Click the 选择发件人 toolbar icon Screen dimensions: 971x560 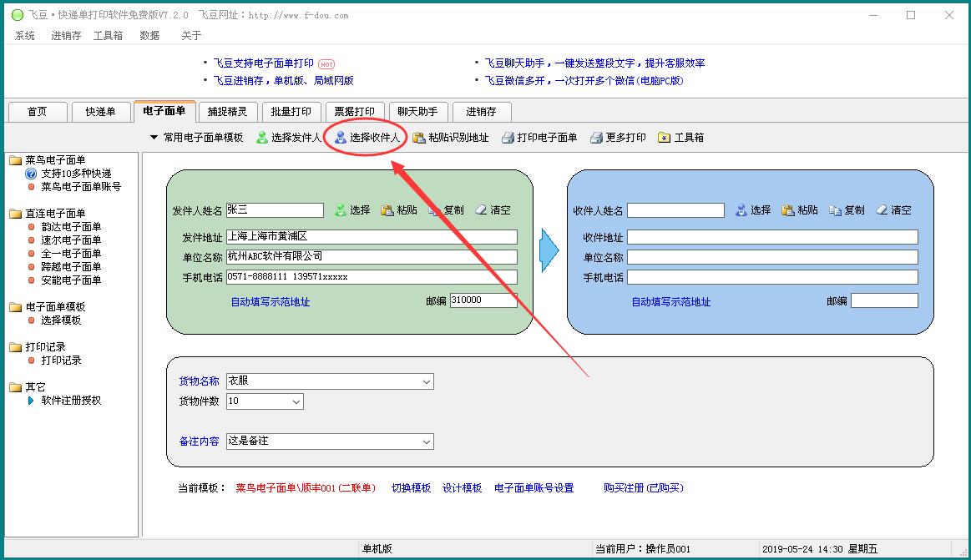click(x=262, y=138)
